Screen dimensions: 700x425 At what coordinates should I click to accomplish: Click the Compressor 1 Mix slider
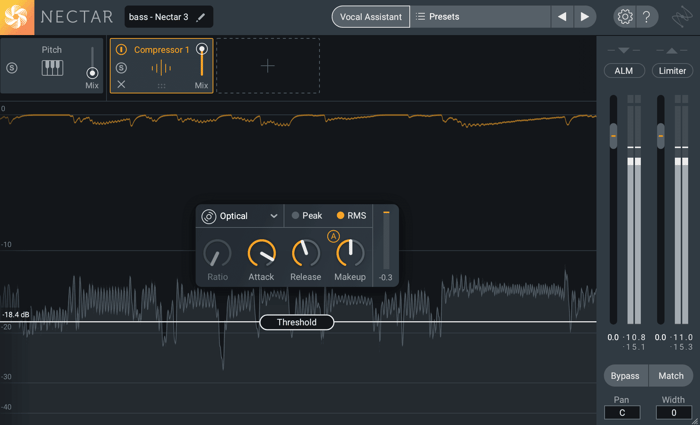tap(202, 60)
